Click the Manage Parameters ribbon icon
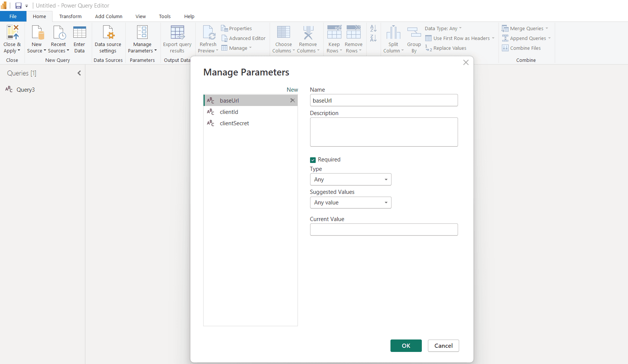Screen dimensions: 628x364 (142, 32)
